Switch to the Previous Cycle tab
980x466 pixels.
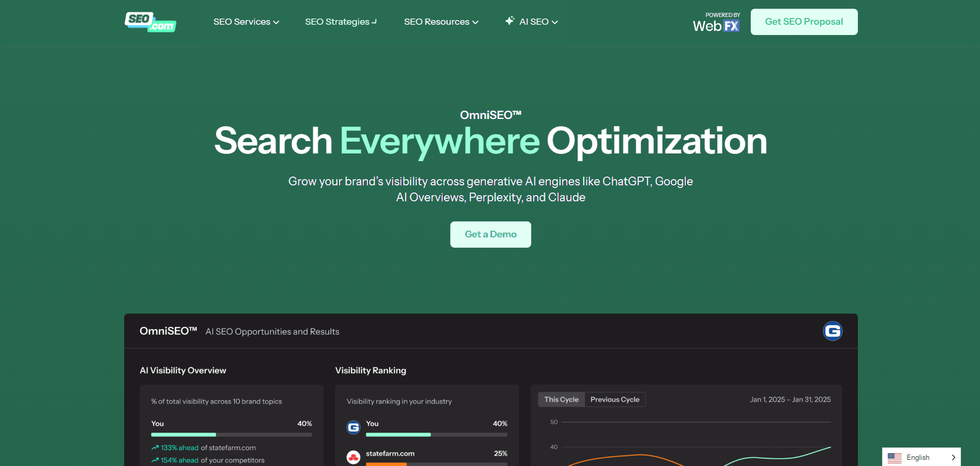click(615, 400)
